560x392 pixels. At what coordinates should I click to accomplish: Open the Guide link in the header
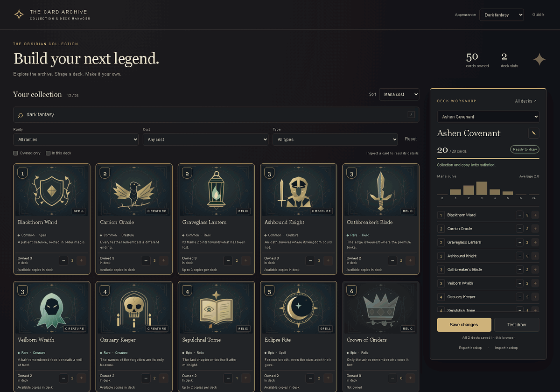[538, 15]
